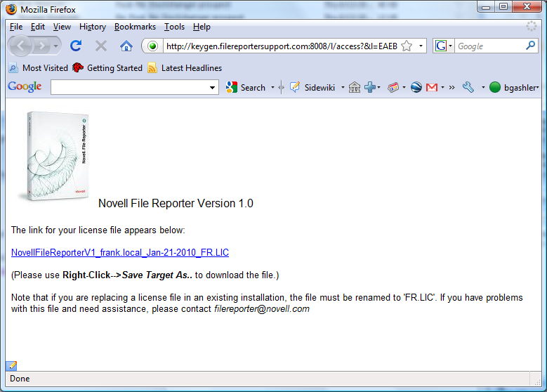Screen dimensions: 547x392
Task: Click the Sidewiki button
Action: coord(312,88)
